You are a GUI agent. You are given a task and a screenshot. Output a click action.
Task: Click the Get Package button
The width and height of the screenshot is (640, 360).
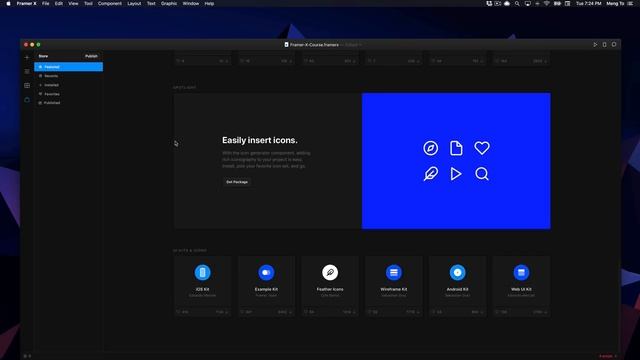pos(237,182)
